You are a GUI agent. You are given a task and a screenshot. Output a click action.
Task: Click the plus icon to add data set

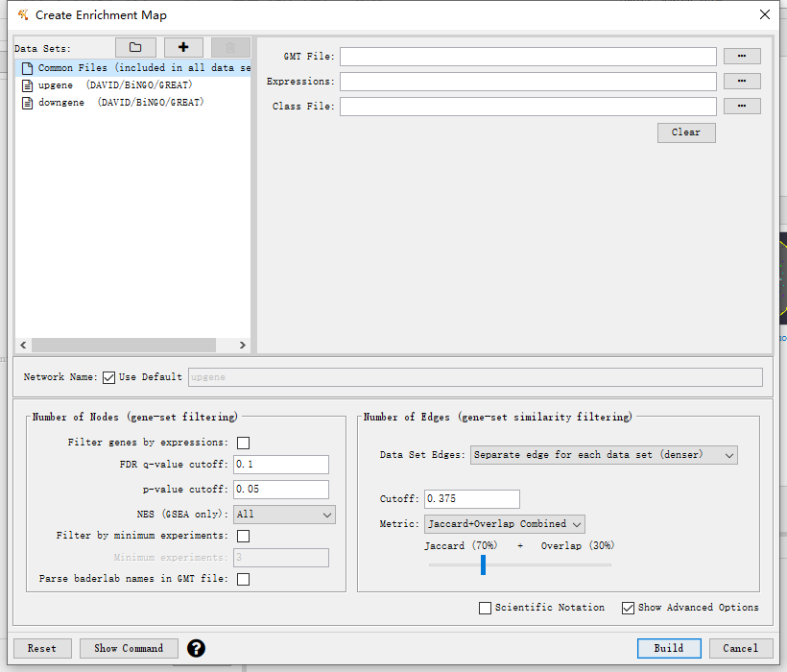(x=183, y=48)
